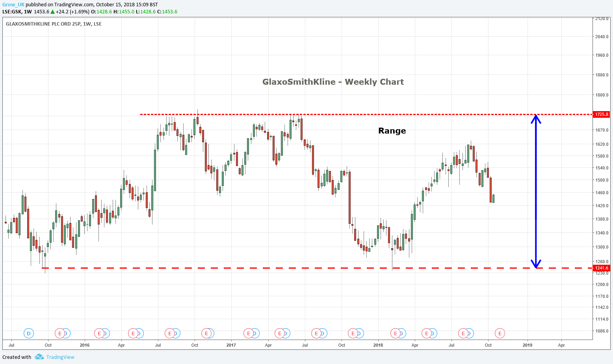Viewport: 613px width, 364px height.
Task: Open the last earnings E marker after Oct 2018
Action: [x=500, y=334]
